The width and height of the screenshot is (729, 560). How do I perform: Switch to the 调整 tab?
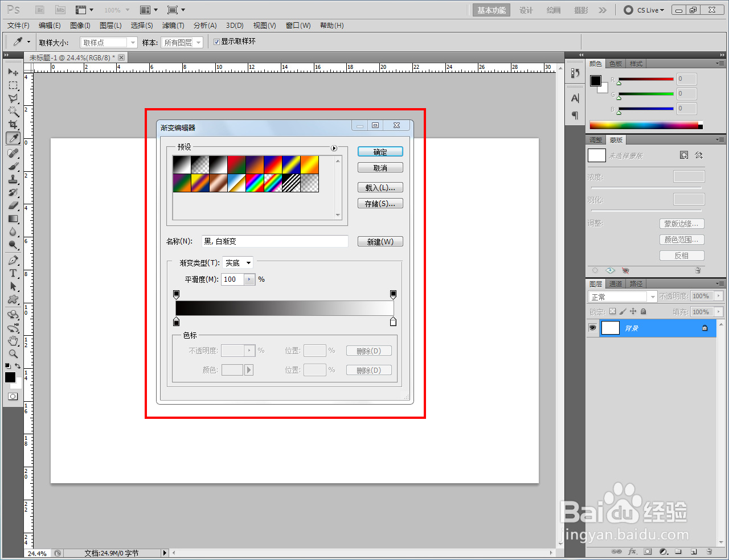coord(596,140)
